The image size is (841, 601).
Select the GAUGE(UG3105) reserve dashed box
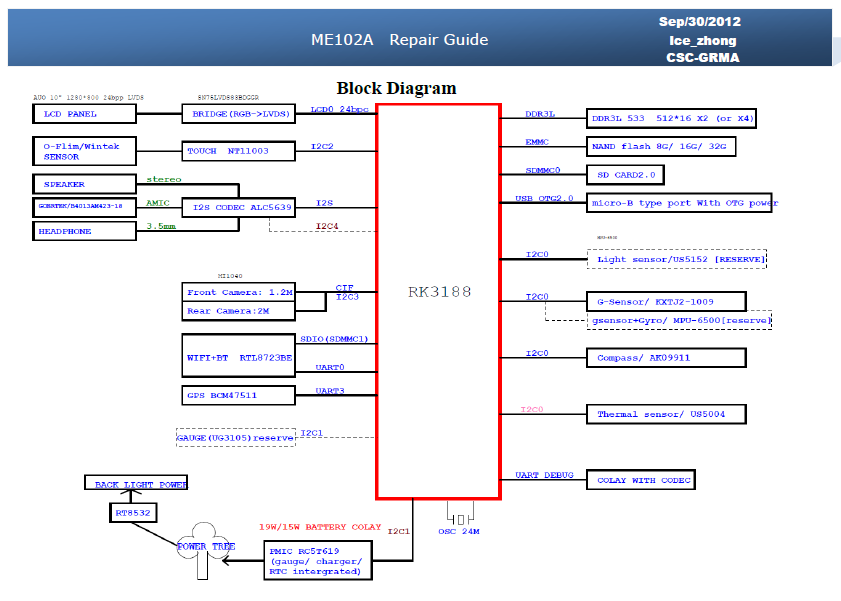(236, 437)
